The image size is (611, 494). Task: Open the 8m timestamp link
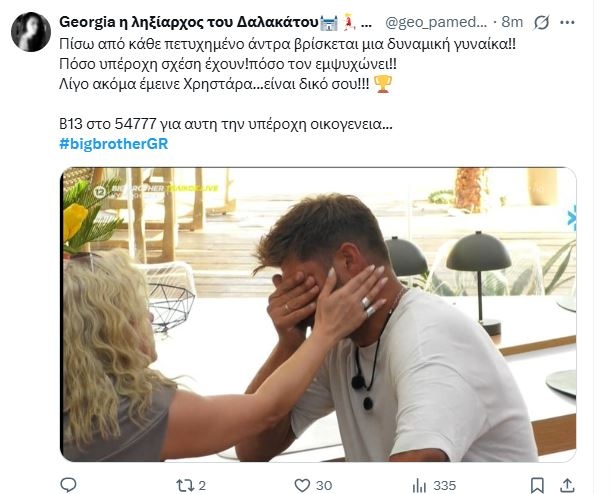click(512, 21)
